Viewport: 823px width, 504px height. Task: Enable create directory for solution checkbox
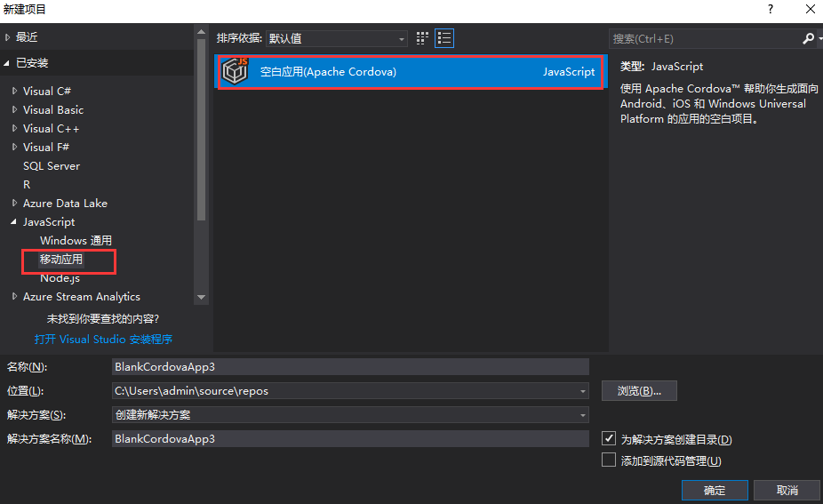[x=609, y=439]
